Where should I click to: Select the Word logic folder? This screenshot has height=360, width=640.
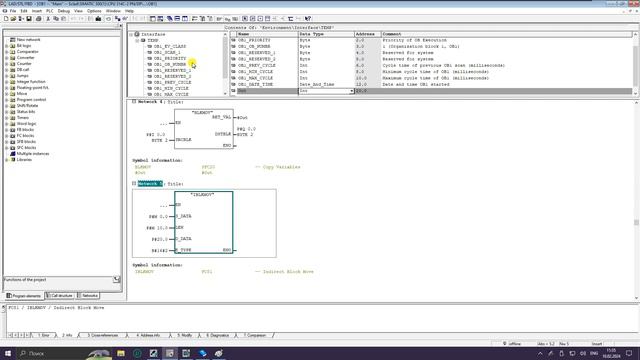point(27,124)
